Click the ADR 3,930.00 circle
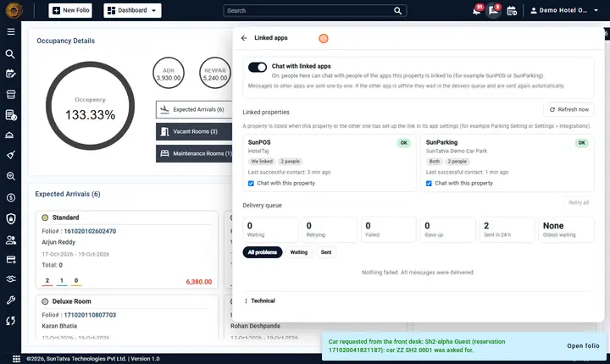The height and width of the screenshot is (364, 610). (169, 73)
